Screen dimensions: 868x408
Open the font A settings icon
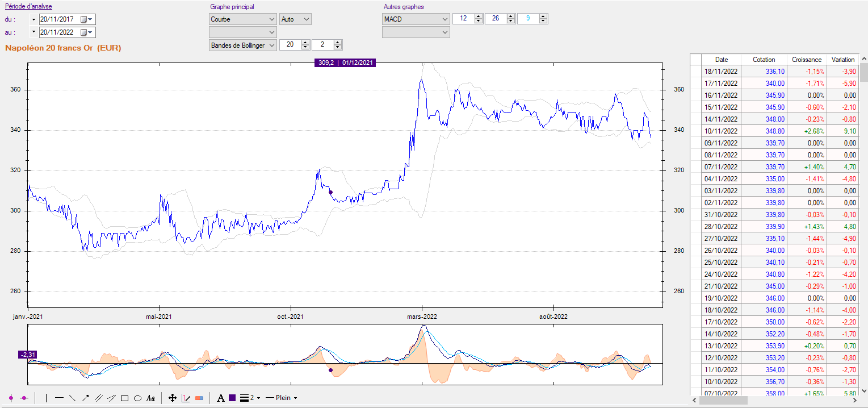(220, 398)
